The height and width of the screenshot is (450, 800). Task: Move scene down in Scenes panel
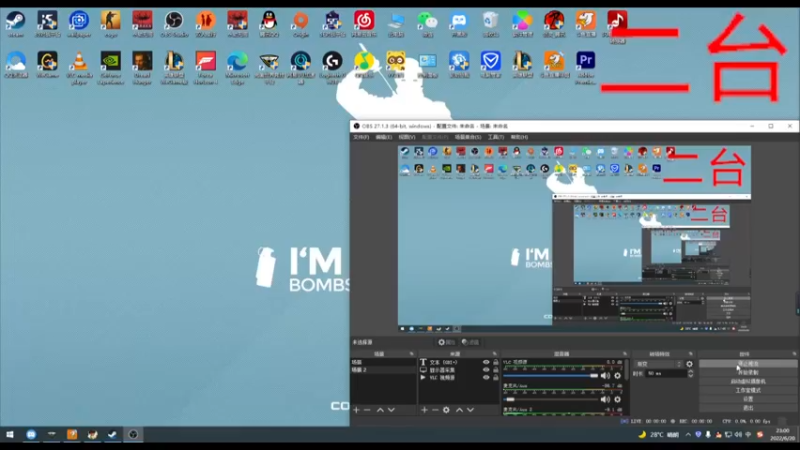click(391, 410)
